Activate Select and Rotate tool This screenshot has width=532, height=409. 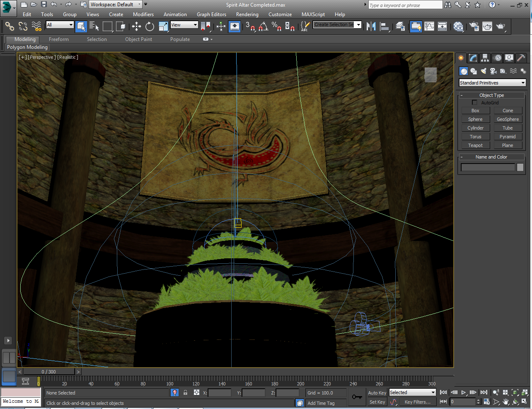click(149, 26)
